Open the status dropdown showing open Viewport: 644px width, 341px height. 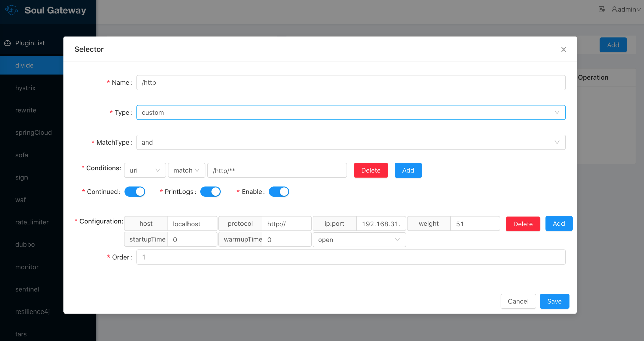point(359,240)
